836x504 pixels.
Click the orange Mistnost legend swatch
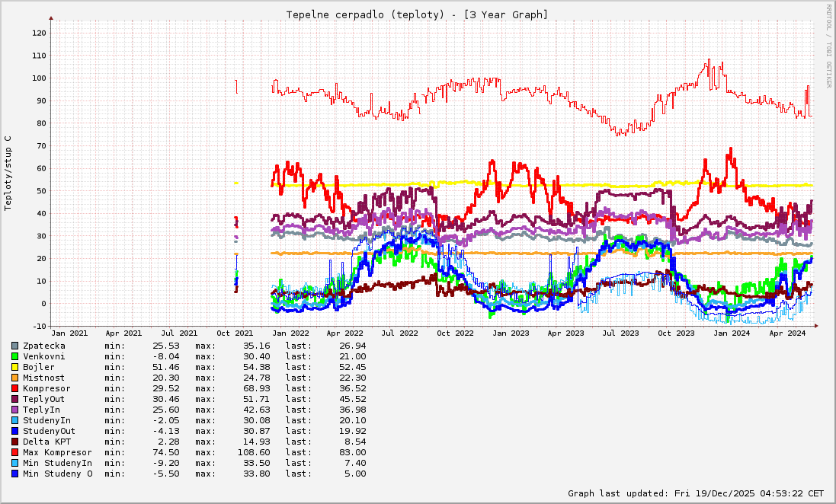pos(14,378)
